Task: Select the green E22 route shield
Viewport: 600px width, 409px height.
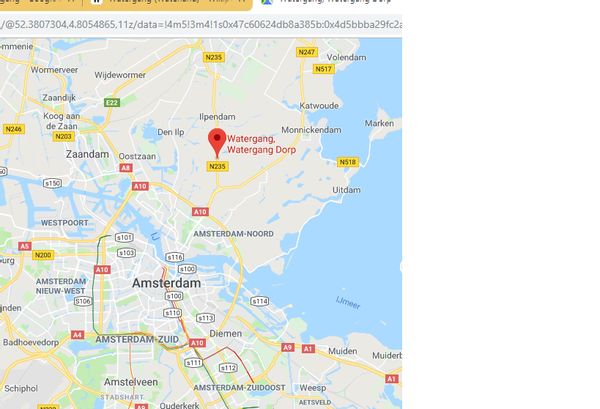Action: point(112,102)
